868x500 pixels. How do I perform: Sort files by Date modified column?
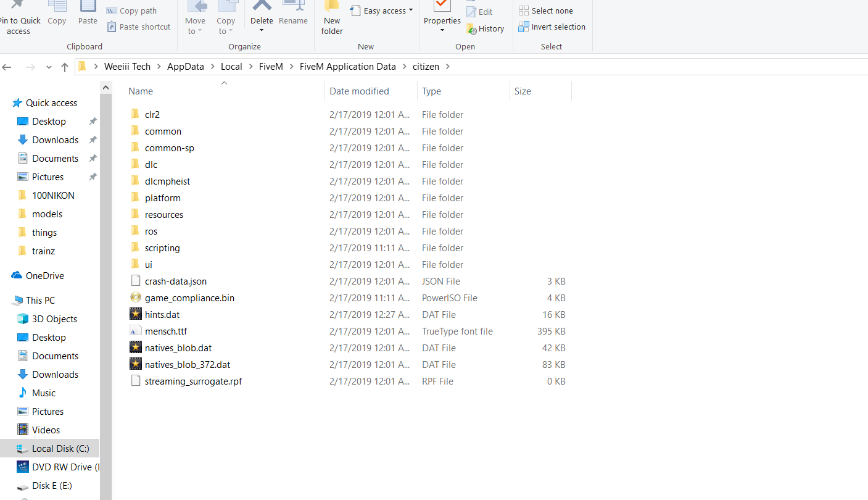[359, 91]
